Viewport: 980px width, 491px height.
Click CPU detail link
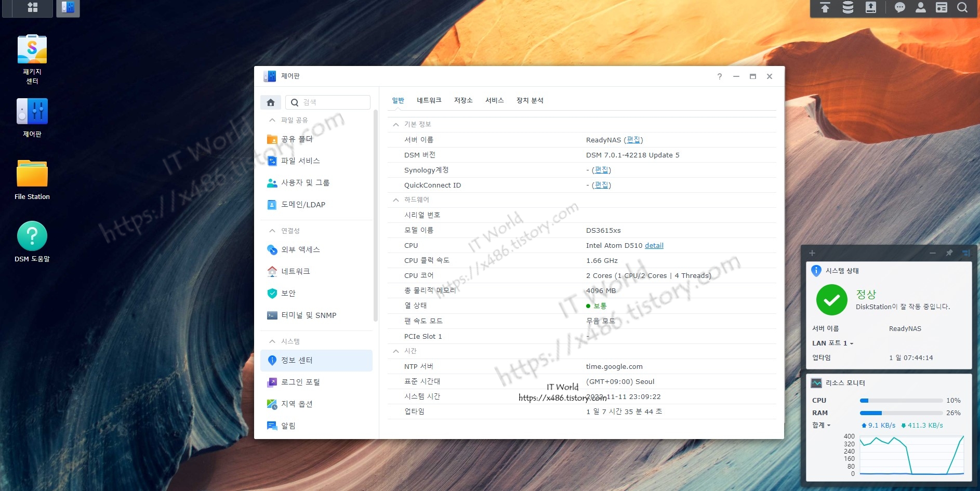pos(654,246)
